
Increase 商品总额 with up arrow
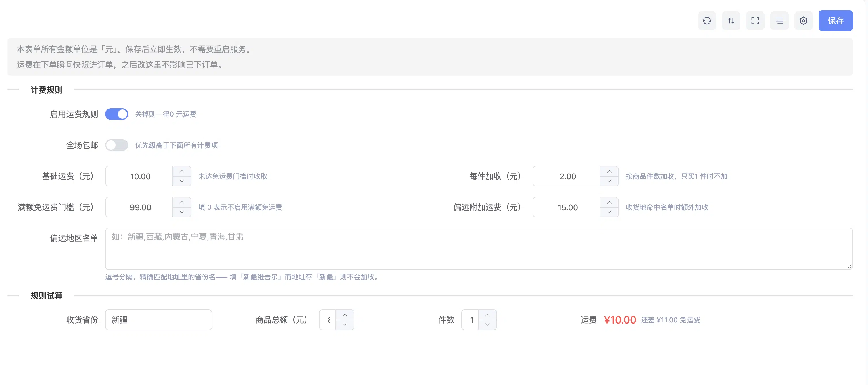(345, 315)
